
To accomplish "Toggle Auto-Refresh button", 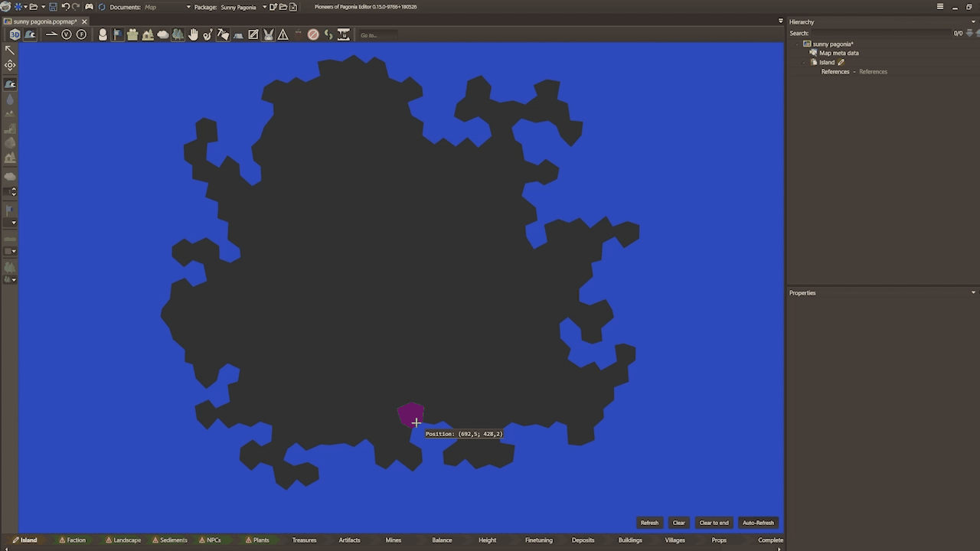I will click(758, 523).
